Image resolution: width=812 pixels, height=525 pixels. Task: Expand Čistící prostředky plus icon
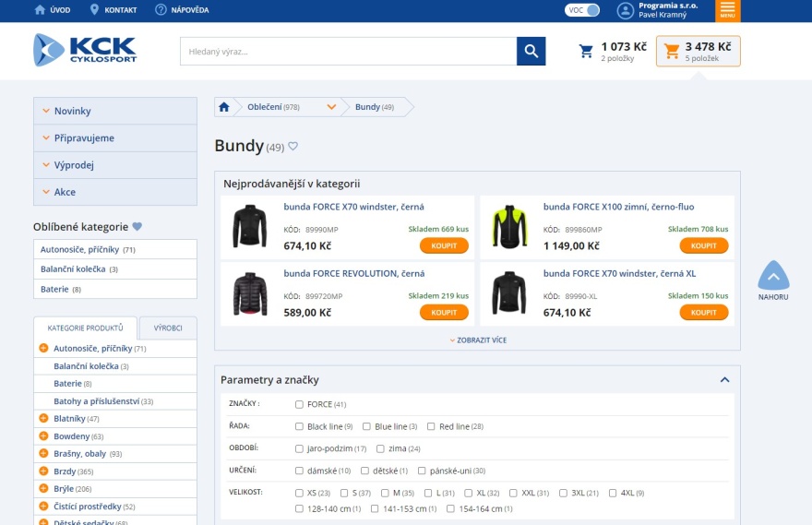(43, 506)
